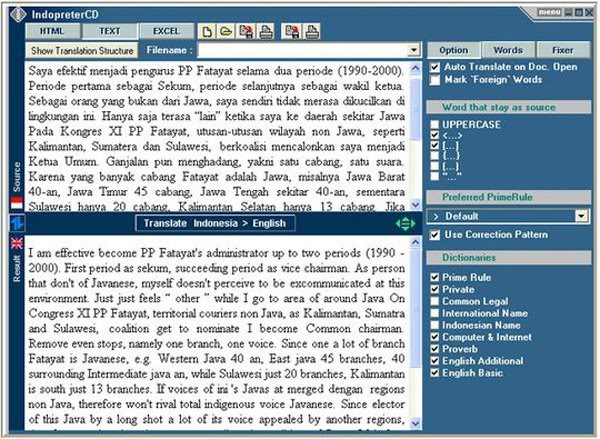600x439 pixels.
Task: Close the IndopreterCD window
Action: [x=589, y=13]
